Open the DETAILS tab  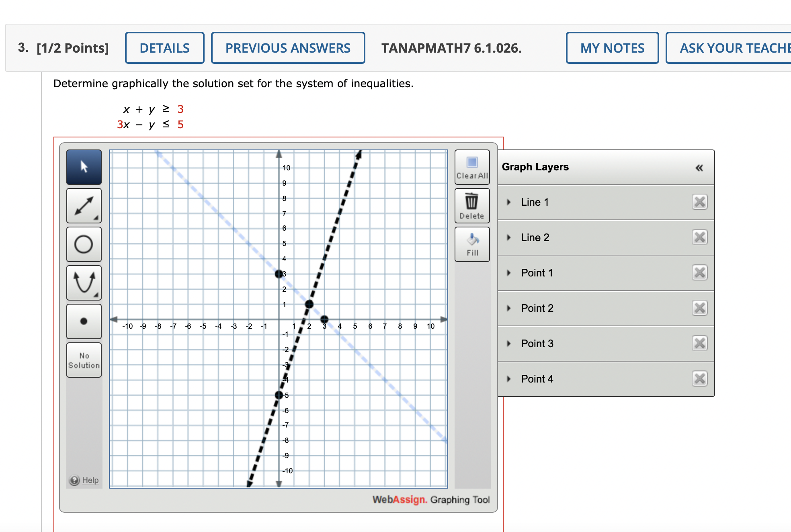point(164,48)
